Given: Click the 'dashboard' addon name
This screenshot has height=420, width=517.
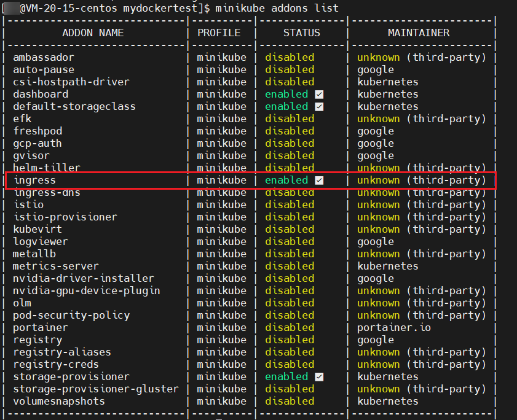Looking at the screenshot, I should (41, 94).
